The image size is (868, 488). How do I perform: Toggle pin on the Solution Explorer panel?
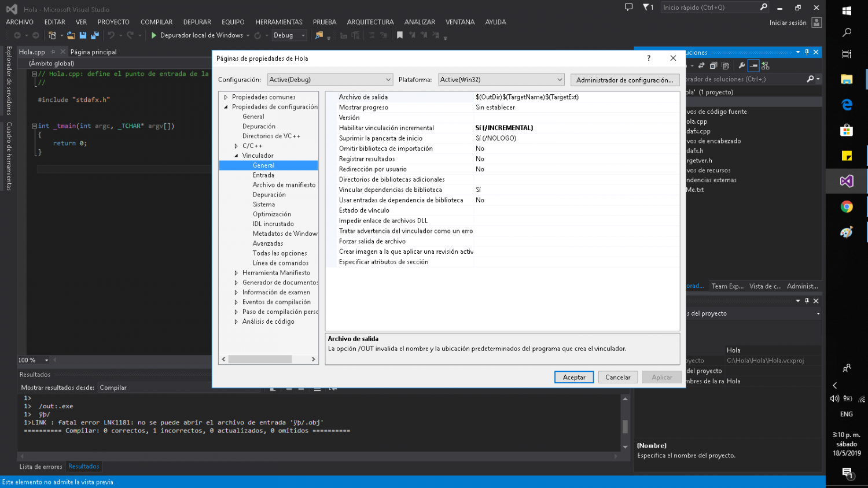807,52
